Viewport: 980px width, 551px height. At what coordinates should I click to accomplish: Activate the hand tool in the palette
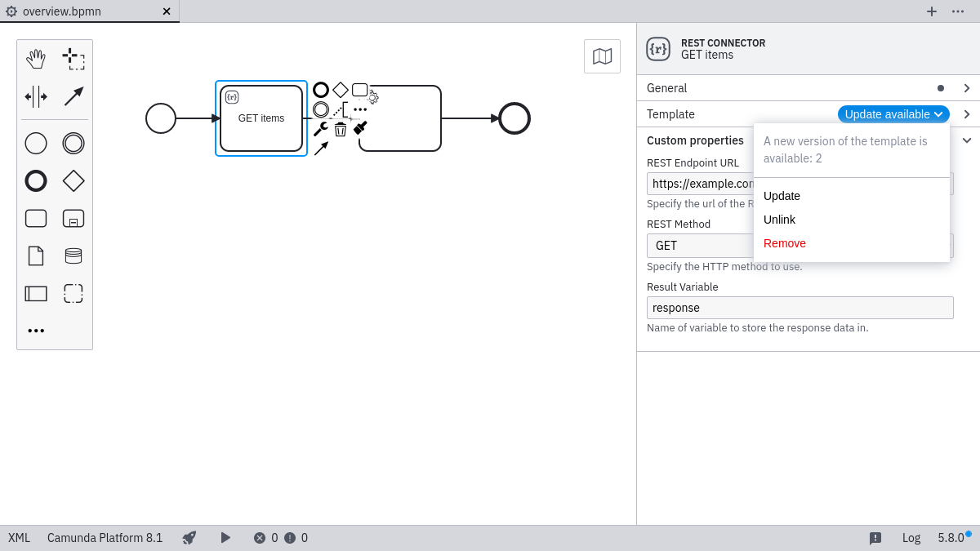[36, 59]
